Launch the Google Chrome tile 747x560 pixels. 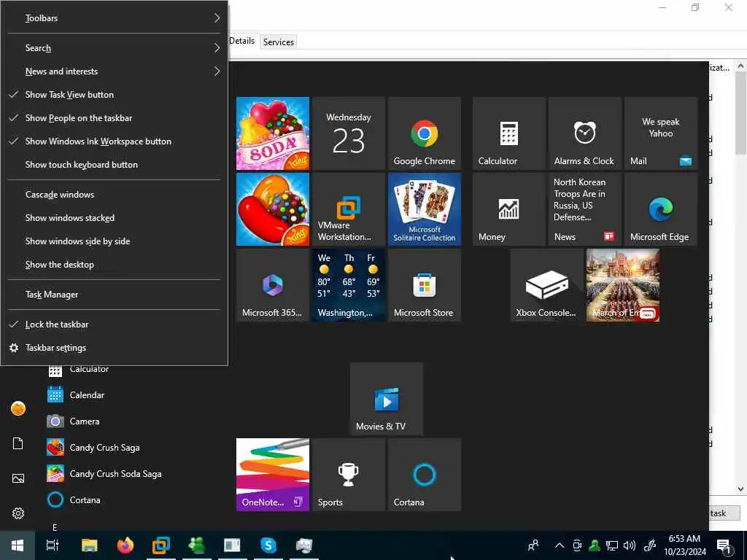424,133
